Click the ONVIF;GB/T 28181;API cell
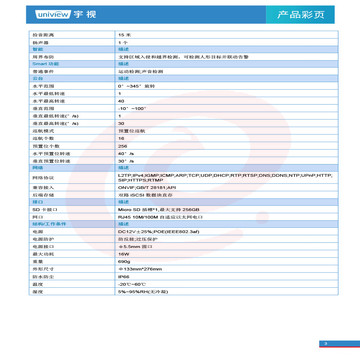The image size is (360, 360). [227, 187]
